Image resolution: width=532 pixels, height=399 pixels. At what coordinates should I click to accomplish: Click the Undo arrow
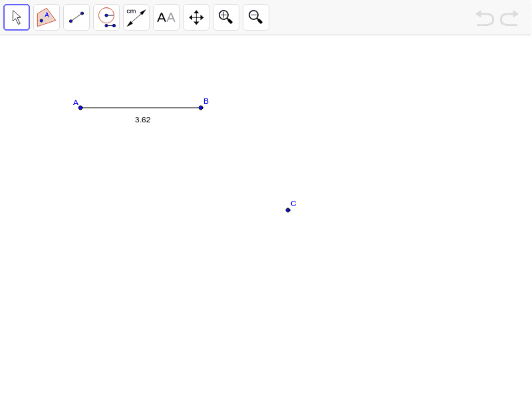pyautogui.click(x=485, y=18)
